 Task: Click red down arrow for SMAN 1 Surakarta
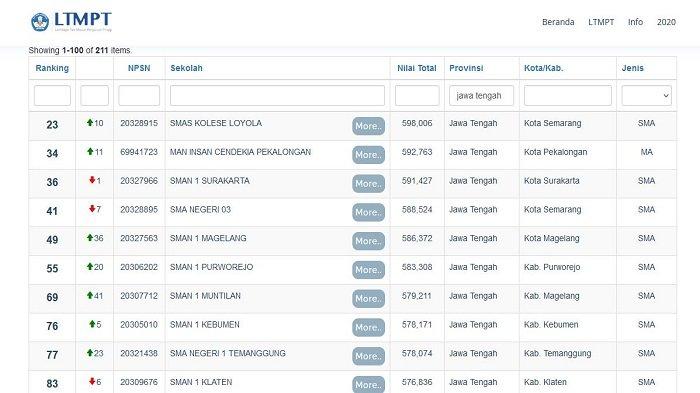click(92, 180)
